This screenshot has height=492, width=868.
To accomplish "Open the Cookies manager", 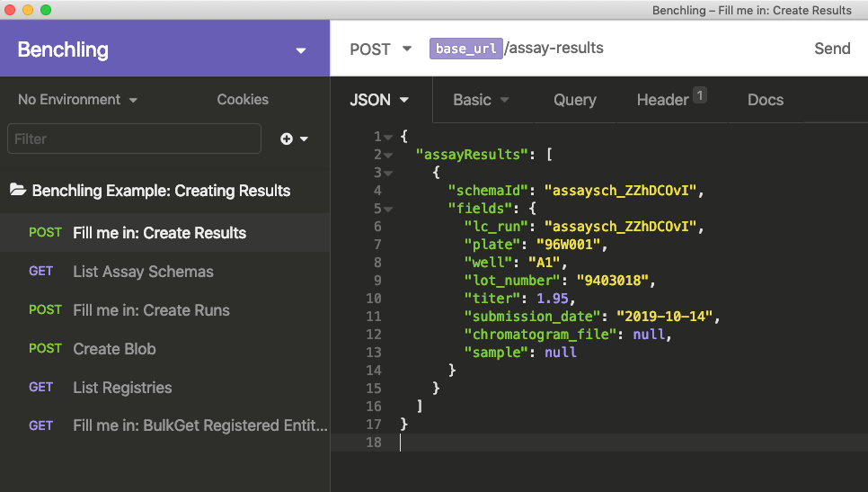I will click(x=243, y=100).
